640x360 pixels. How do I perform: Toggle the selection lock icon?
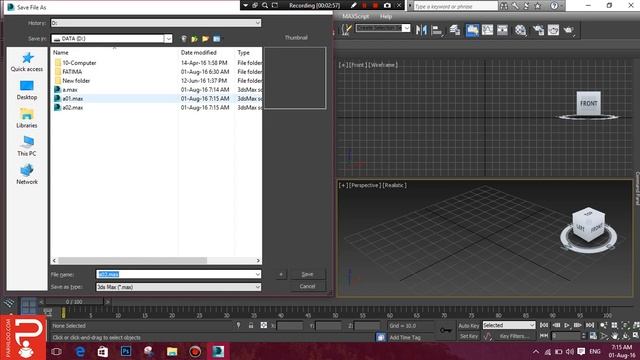[251, 325]
